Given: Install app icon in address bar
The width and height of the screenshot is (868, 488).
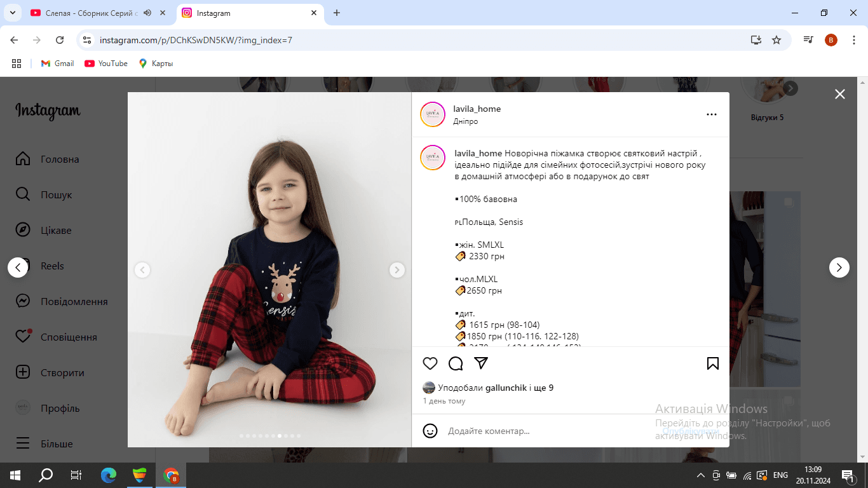Looking at the screenshot, I should 756,40.
